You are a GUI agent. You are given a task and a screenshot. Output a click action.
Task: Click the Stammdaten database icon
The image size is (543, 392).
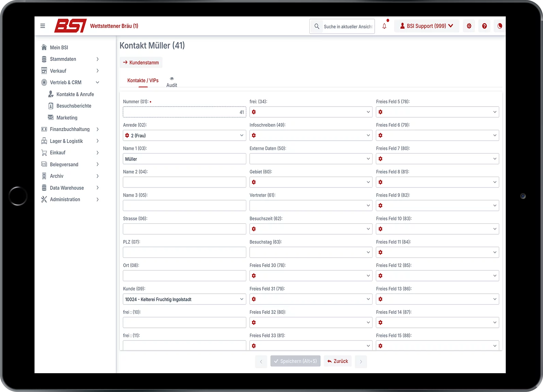click(44, 59)
